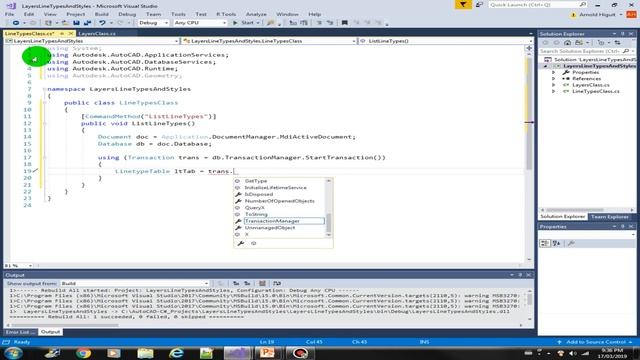
Task: Open the Build menu
Action: 102,14
